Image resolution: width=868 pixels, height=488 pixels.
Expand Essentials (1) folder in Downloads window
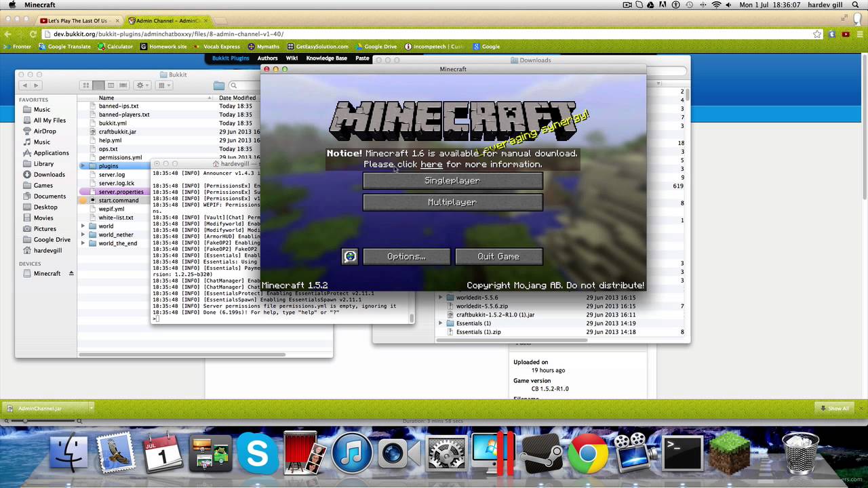pyautogui.click(x=440, y=323)
